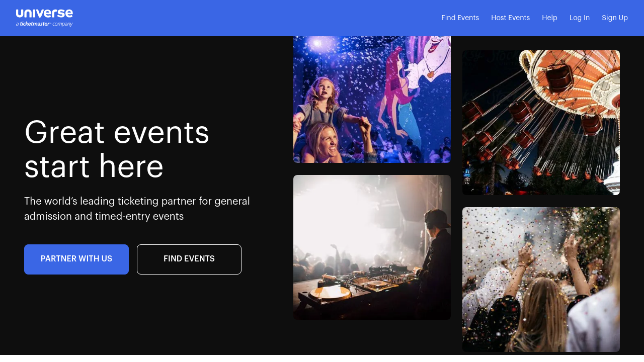Viewport: 644px width, 362px height.
Task: Open the confetti crowd celebration photo
Action: (541, 280)
